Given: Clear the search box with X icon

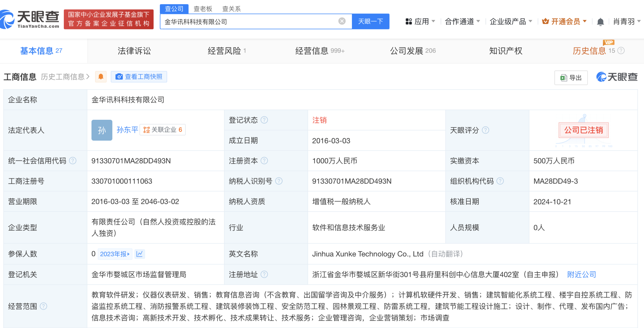Looking at the screenshot, I should point(342,21).
